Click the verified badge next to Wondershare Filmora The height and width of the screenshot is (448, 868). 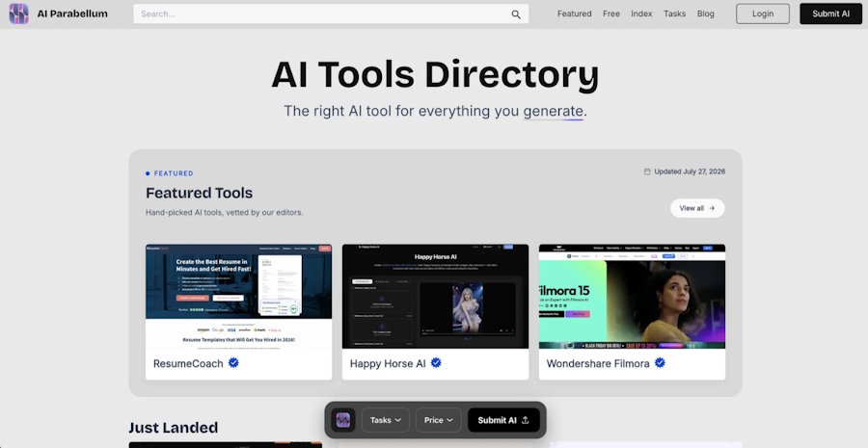click(x=660, y=363)
